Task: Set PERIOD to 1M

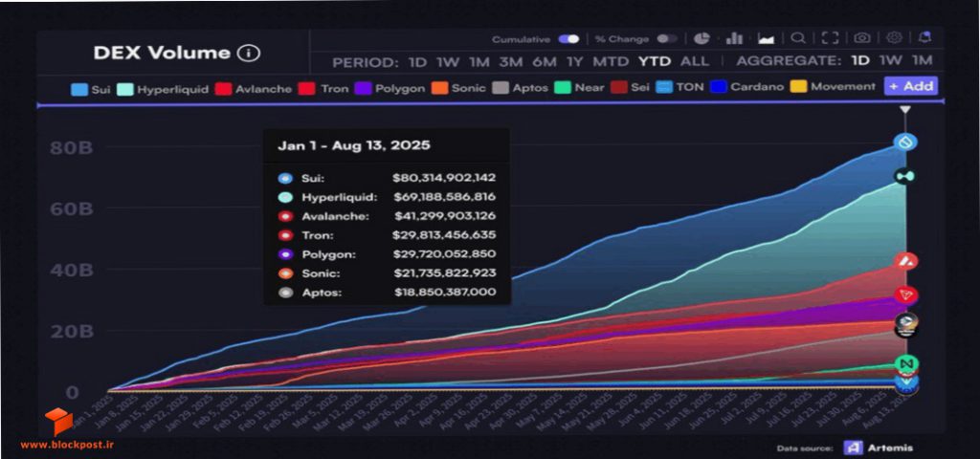Action: pos(479,62)
